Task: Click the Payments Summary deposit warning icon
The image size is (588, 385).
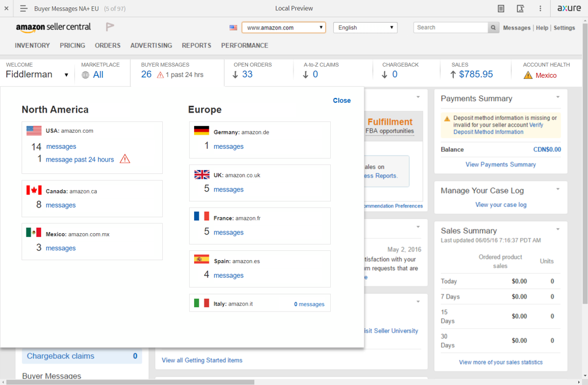Action: point(447,119)
